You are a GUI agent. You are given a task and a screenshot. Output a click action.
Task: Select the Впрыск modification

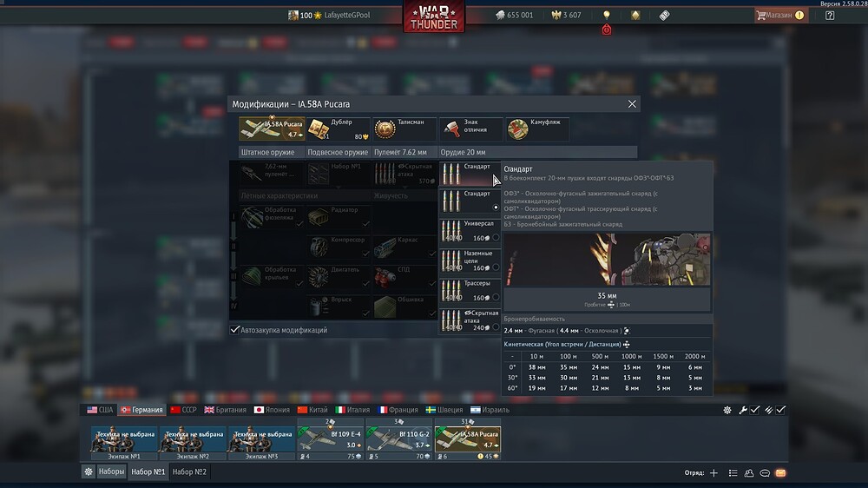339,307
